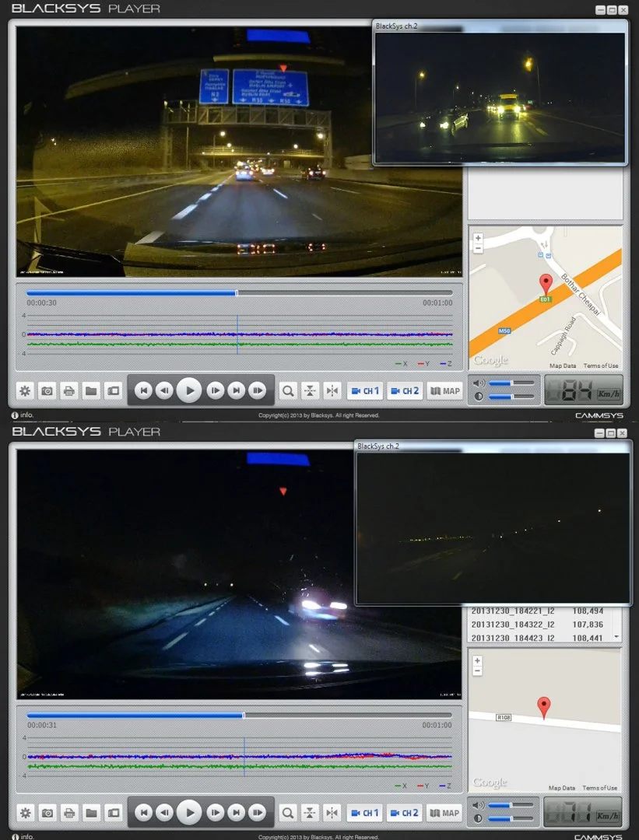Step back one frame in bottom player
This screenshot has height=840, width=639.
tap(164, 813)
